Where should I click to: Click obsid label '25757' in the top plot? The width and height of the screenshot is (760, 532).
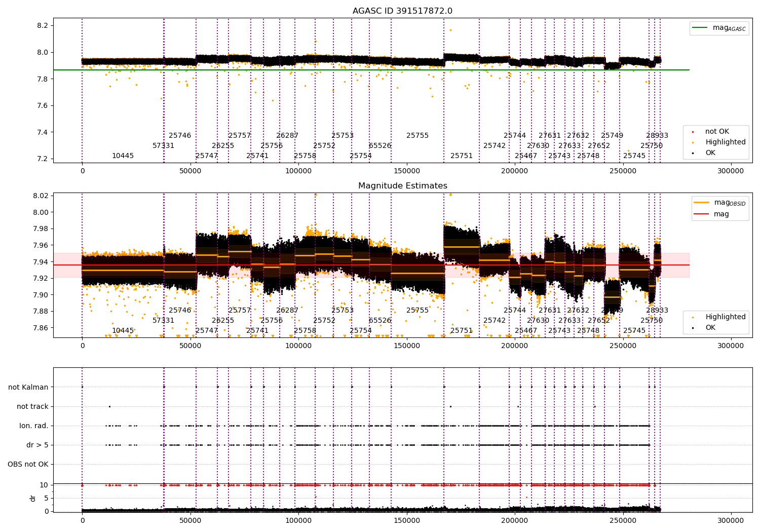click(x=240, y=136)
